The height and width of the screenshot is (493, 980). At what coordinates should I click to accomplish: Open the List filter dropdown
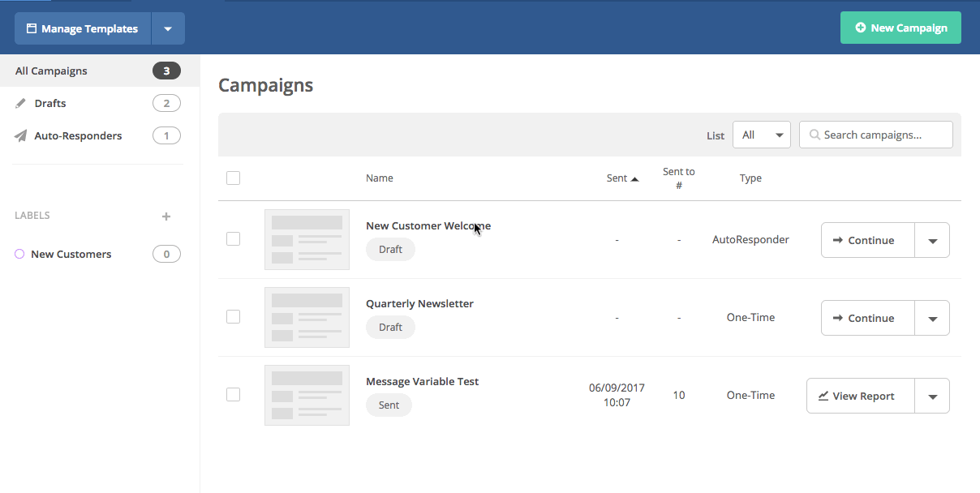click(x=761, y=135)
